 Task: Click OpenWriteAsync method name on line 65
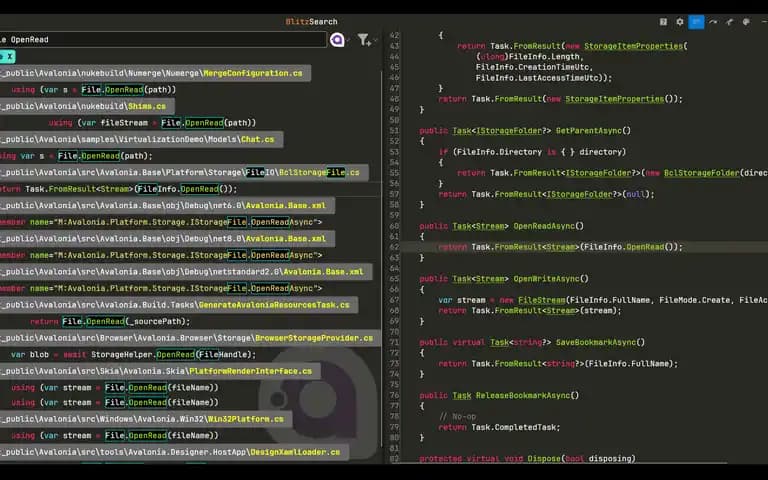pos(546,279)
